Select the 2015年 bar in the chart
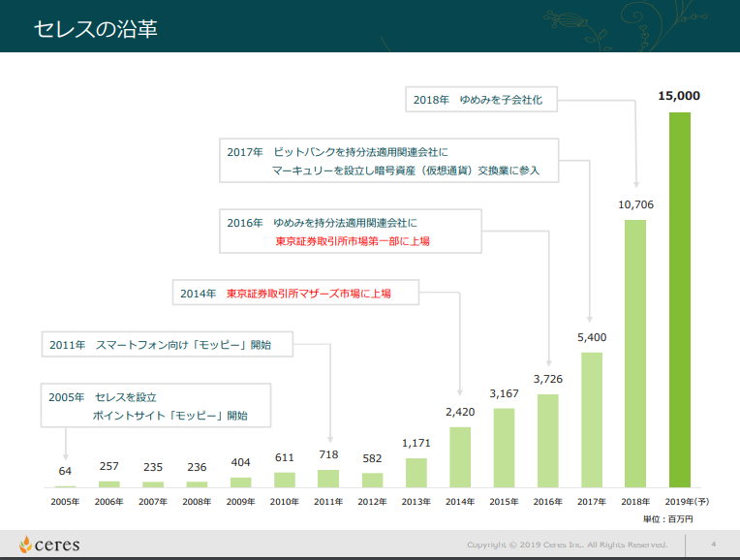The width and height of the screenshot is (740, 560). point(504,448)
